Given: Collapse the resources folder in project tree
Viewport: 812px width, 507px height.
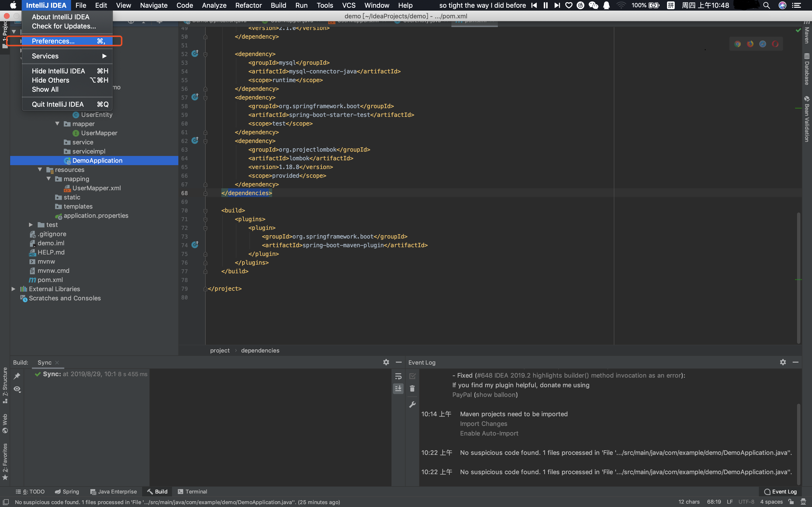Looking at the screenshot, I should (40, 170).
